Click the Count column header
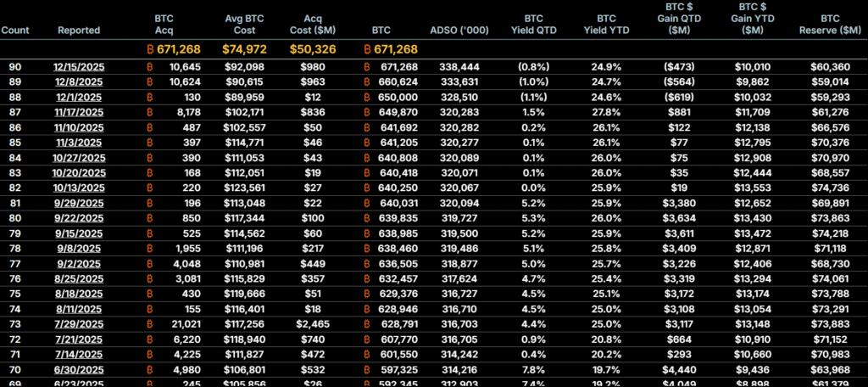Screen dimensions: 868x387 [x=15, y=31]
